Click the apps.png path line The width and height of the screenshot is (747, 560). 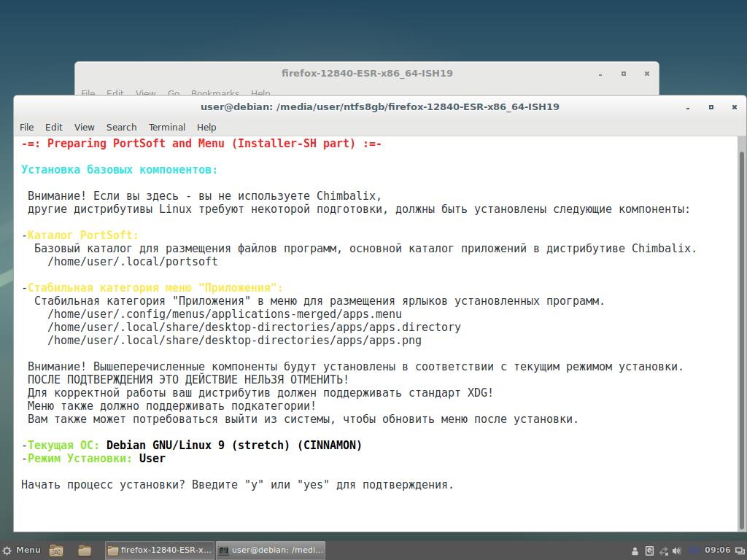point(234,341)
